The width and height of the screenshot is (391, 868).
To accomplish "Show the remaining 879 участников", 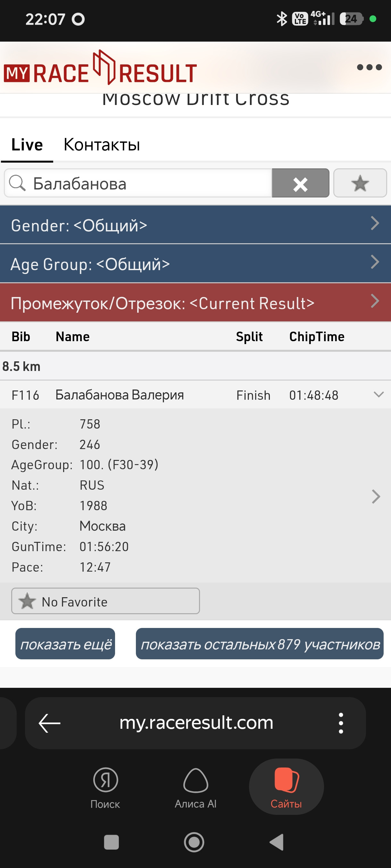I will coord(260,644).
